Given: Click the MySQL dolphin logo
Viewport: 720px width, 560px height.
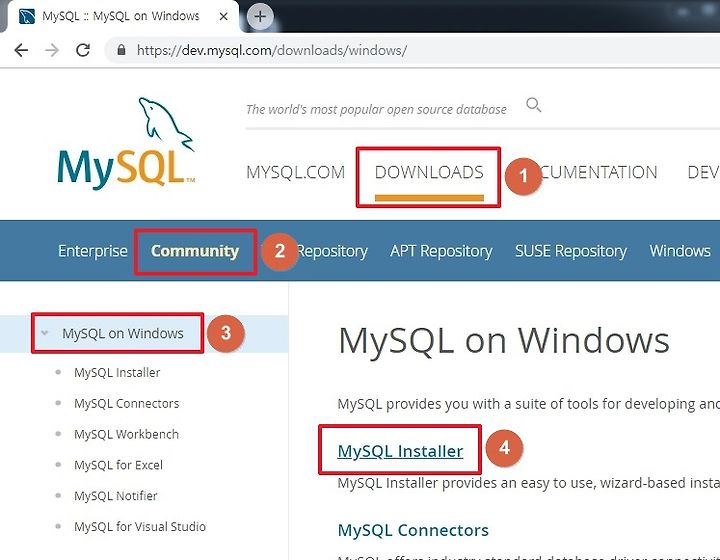Looking at the screenshot, I should point(126,143).
